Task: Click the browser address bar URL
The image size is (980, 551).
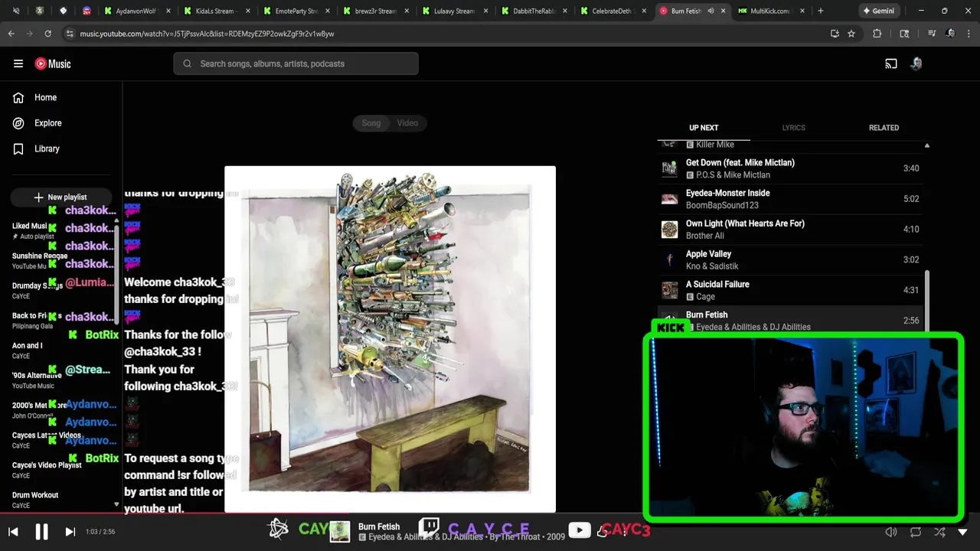Action: (207, 34)
